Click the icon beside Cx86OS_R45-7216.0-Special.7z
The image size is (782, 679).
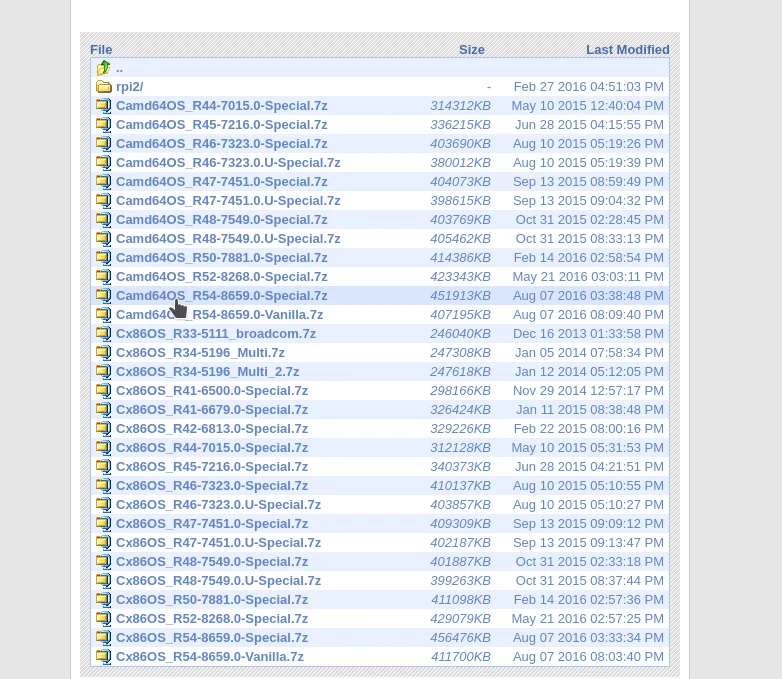[104, 466]
